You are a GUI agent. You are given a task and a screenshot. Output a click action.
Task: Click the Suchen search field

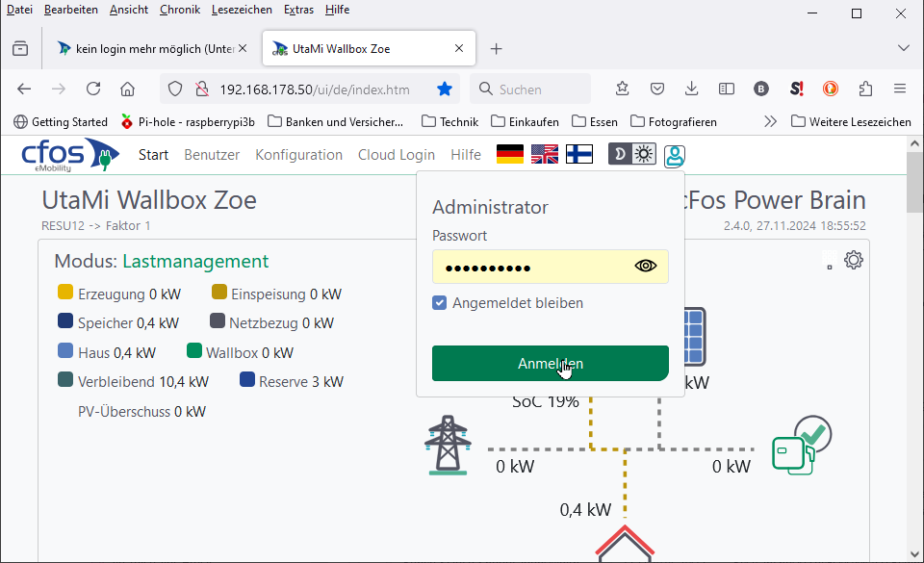(530, 89)
